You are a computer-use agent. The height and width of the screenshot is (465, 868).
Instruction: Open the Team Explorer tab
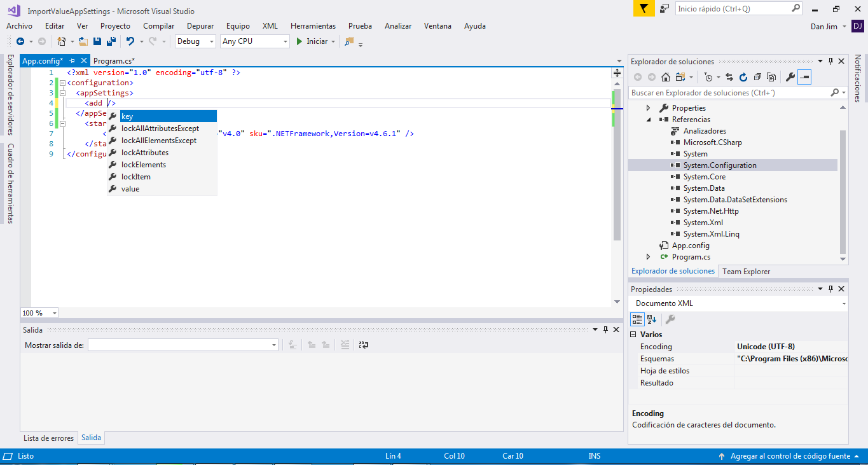[746, 272]
